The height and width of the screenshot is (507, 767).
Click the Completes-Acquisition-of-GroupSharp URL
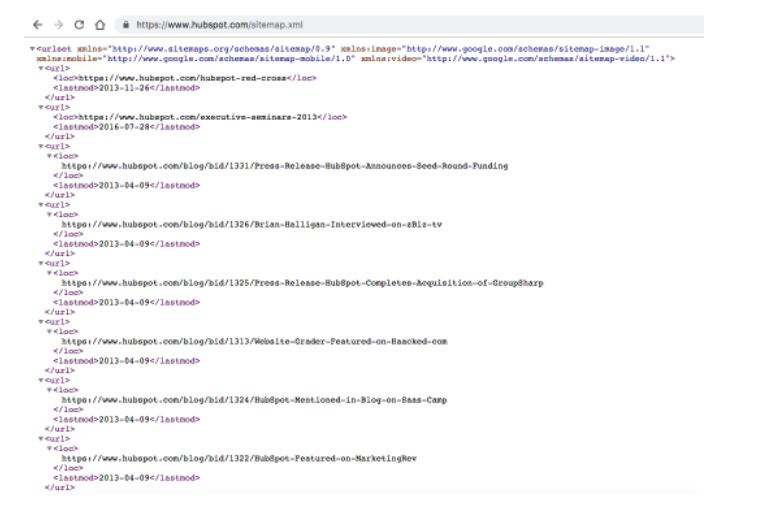pos(302,283)
